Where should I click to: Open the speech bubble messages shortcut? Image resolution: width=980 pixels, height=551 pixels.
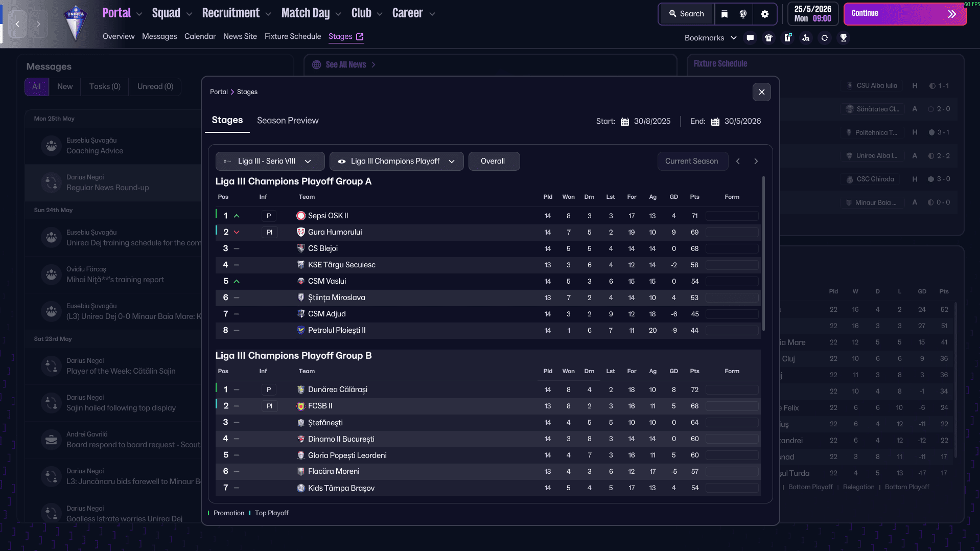click(750, 38)
